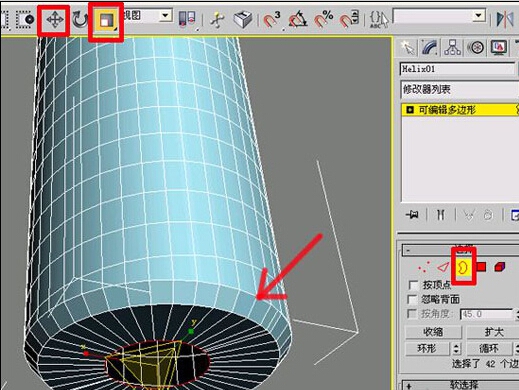Switch to the Modify panel tab
The height and width of the screenshot is (390, 519).
click(430, 48)
